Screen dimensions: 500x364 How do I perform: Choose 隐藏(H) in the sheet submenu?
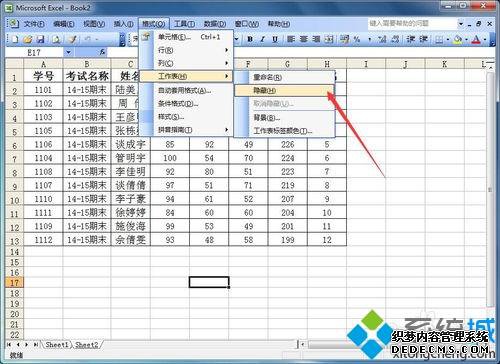(x=284, y=90)
